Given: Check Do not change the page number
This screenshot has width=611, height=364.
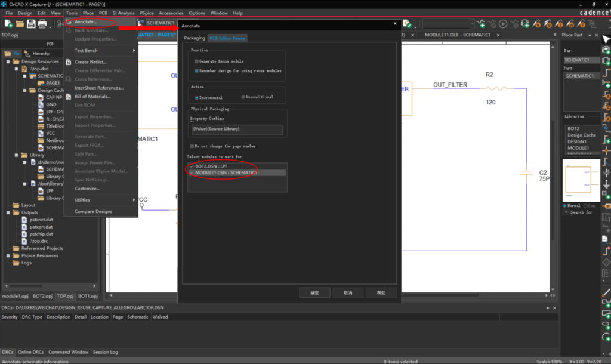Looking at the screenshot, I should click(x=192, y=146).
